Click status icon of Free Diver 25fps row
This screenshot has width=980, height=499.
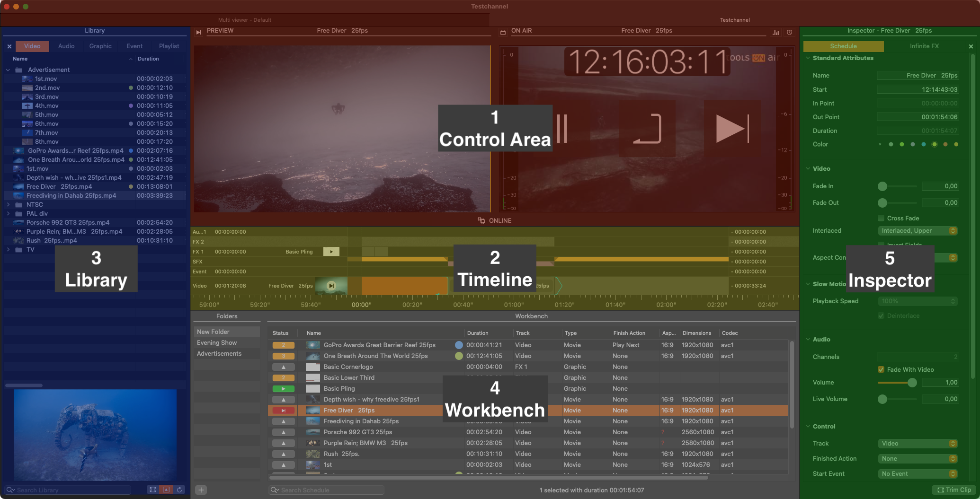click(284, 411)
